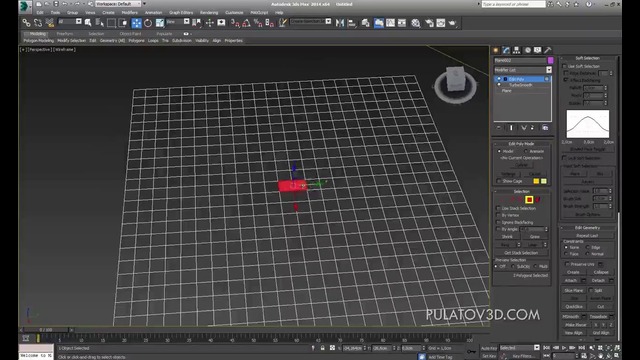Open the Hierarchy command panel tab
The width and height of the screenshot is (640, 360).
coord(517,50)
